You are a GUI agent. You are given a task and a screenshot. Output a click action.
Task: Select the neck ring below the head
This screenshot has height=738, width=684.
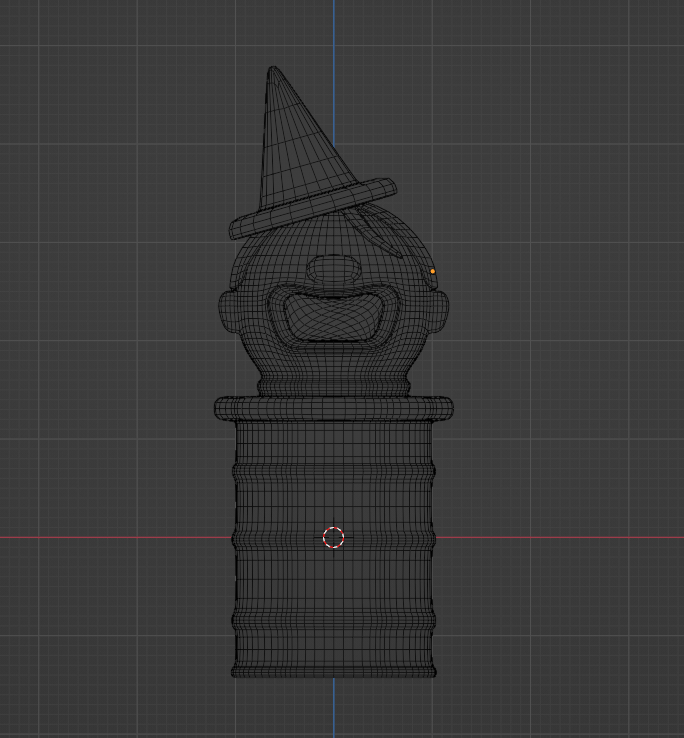click(x=334, y=384)
